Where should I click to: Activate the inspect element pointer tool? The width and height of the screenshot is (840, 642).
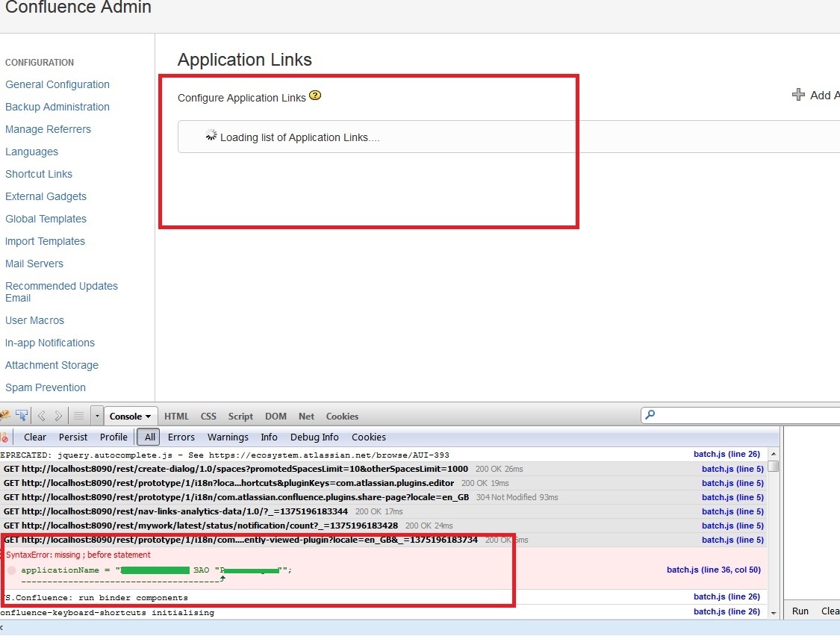coord(22,416)
